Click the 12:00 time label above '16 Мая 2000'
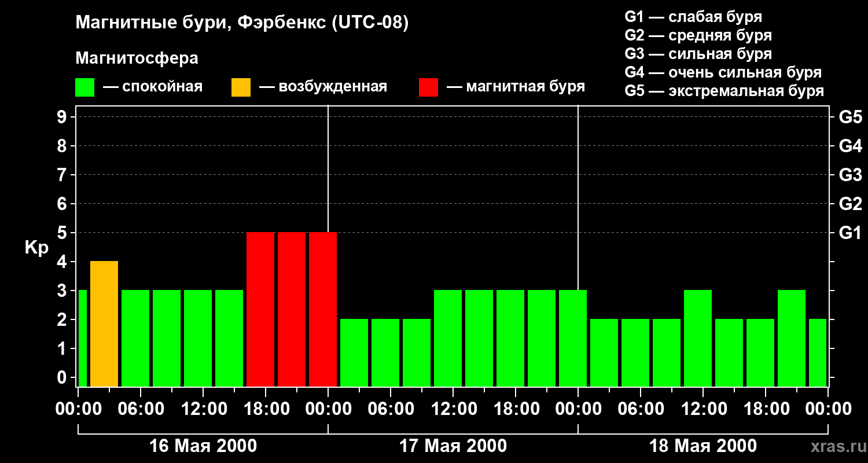The width and height of the screenshot is (868, 463). click(203, 409)
